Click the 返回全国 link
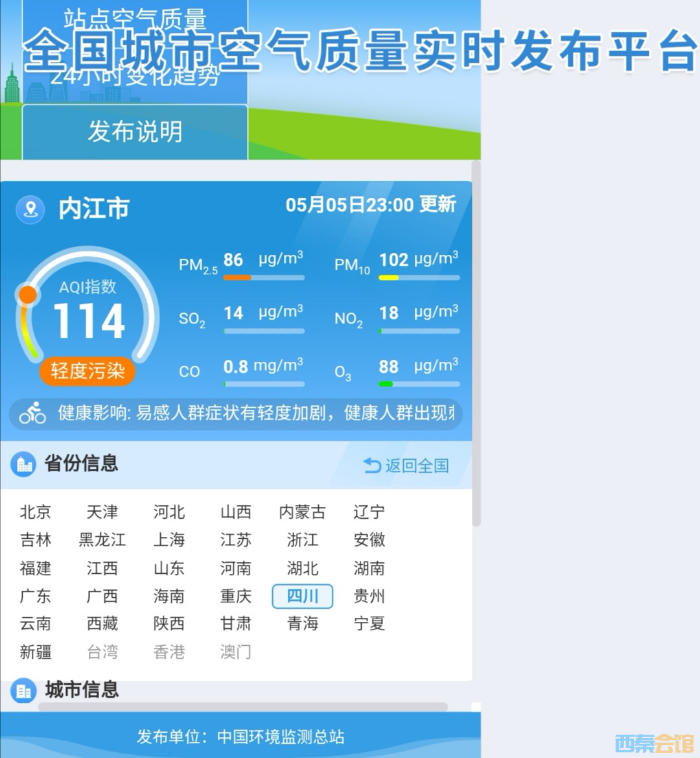The height and width of the screenshot is (758, 700). pyautogui.click(x=417, y=466)
